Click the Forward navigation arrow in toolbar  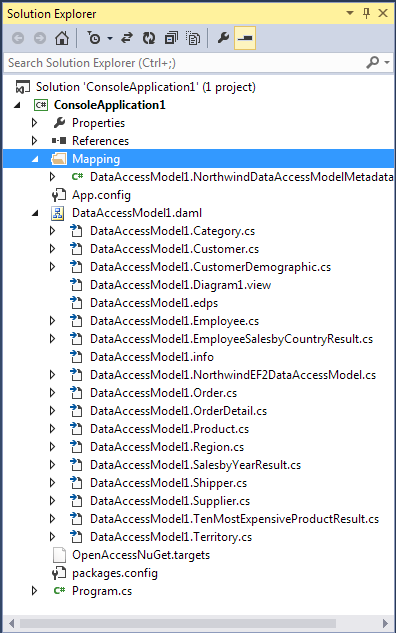[x=40, y=38]
